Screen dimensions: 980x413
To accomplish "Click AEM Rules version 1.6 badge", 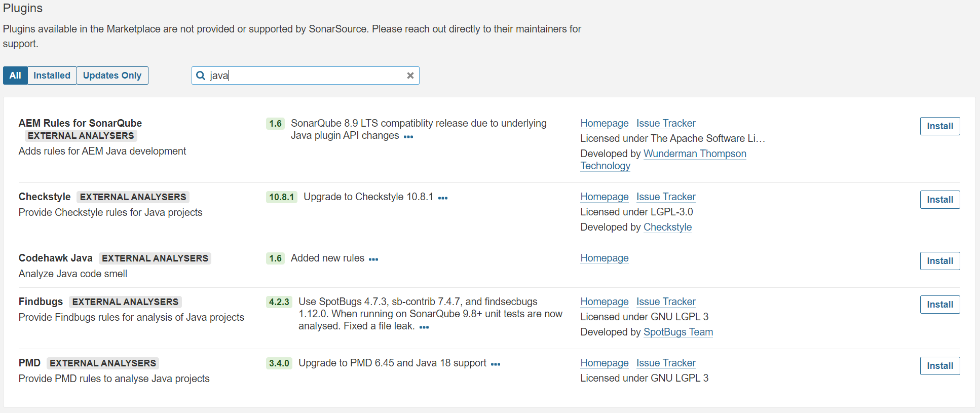I will pyautogui.click(x=275, y=124).
